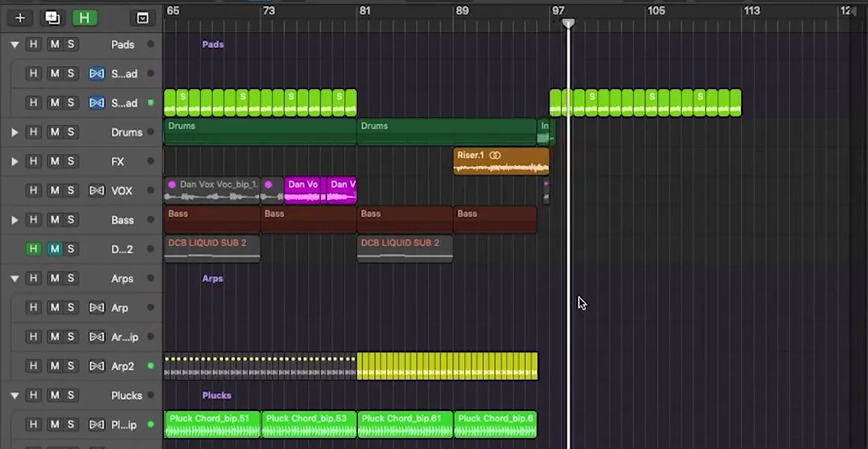
Task: Toggle Hide on the Drums track
Action: point(33,132)
